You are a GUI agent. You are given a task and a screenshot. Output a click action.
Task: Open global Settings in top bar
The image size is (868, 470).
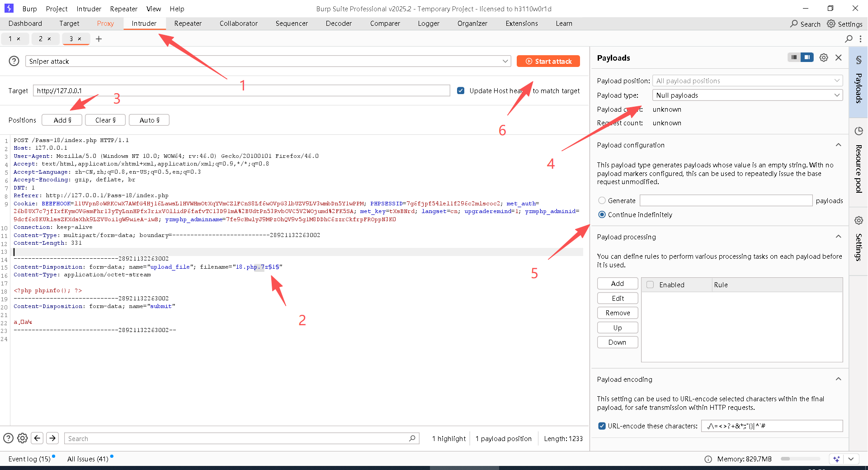click(x=844, y=24)
